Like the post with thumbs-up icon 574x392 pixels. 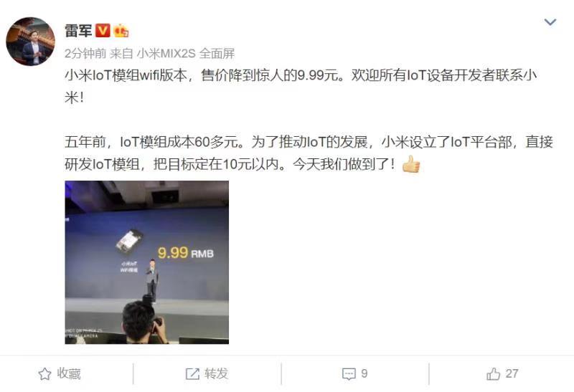493,373
